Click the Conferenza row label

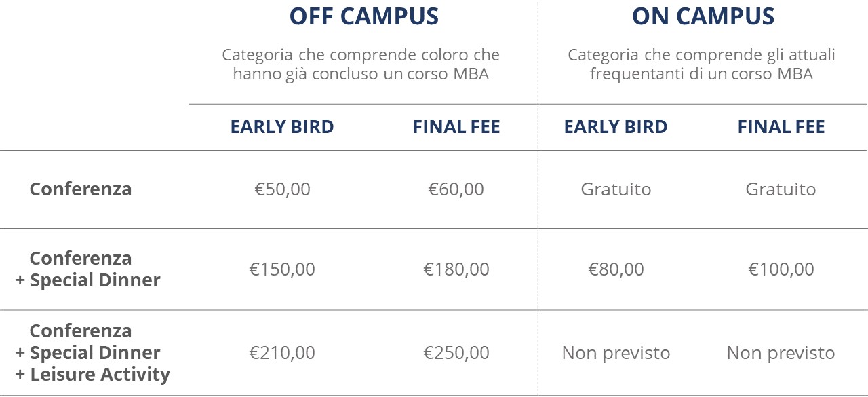[81, 189]
